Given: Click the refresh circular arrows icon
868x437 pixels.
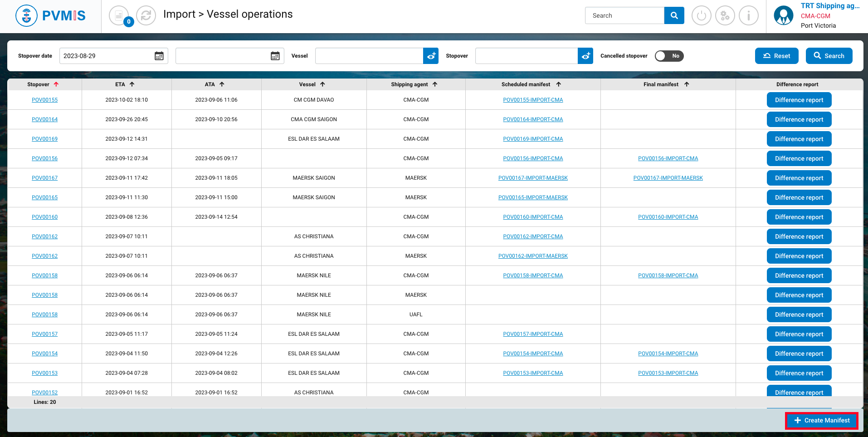Looking at the screenshot, I should tap(146, 16).
